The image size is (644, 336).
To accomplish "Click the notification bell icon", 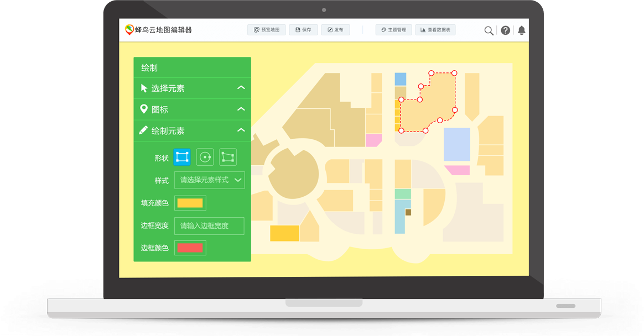I will (521, 30).
